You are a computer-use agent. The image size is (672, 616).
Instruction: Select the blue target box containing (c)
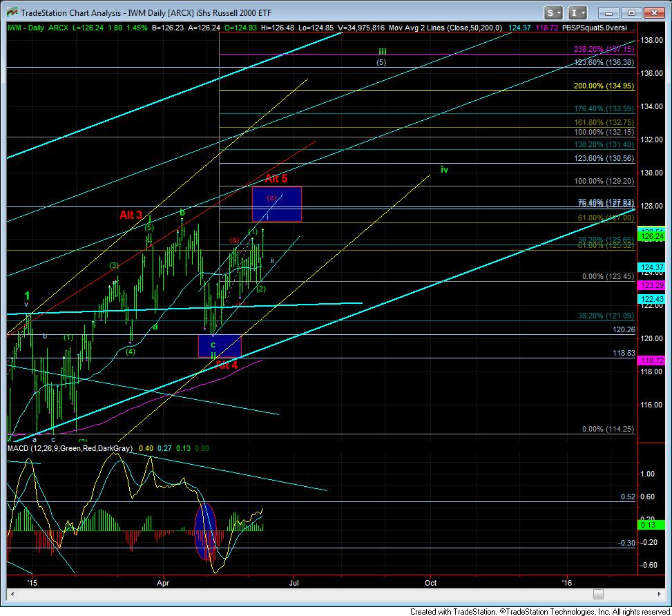click(x=277, y=204)
